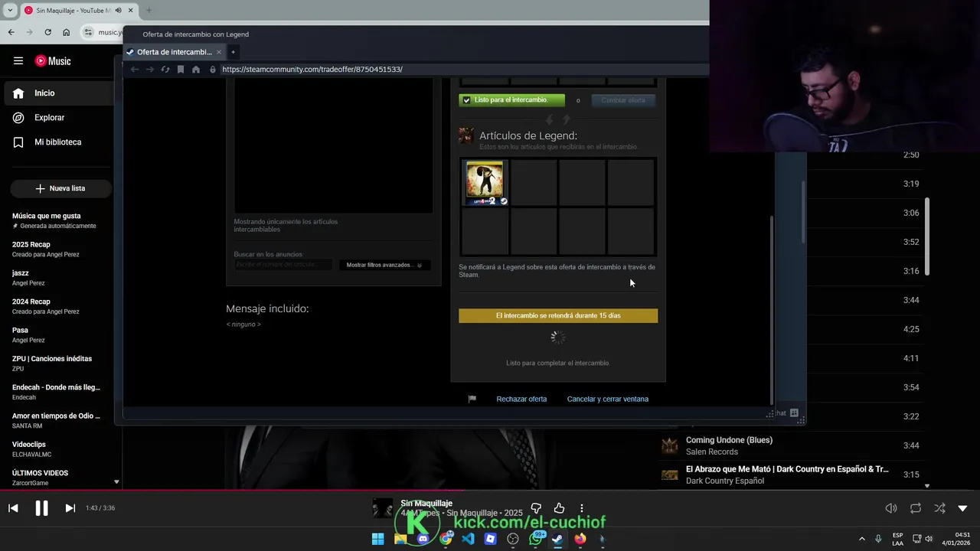This screenshot has width=980, height=551.
Task: Toggle repeat mode in the player
Action: pos(915,508)
